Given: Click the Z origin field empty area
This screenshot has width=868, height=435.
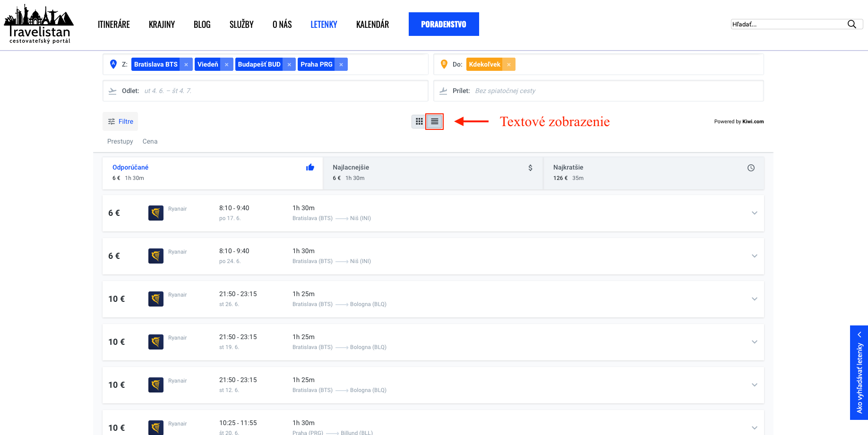Looking at the screenshot, I should (387, 64).
